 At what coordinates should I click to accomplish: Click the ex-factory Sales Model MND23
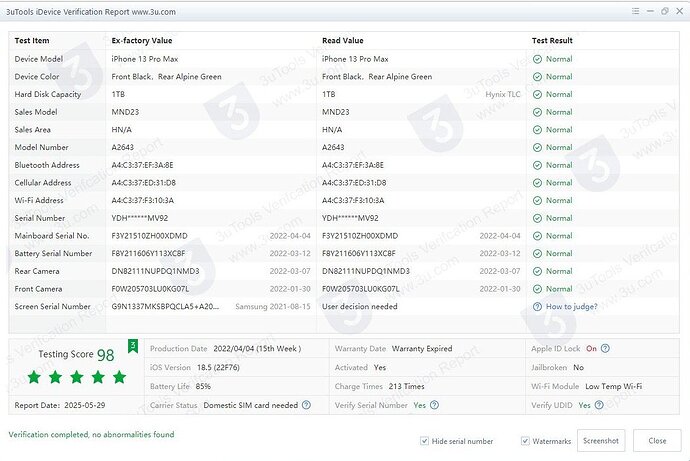point(125,112)
